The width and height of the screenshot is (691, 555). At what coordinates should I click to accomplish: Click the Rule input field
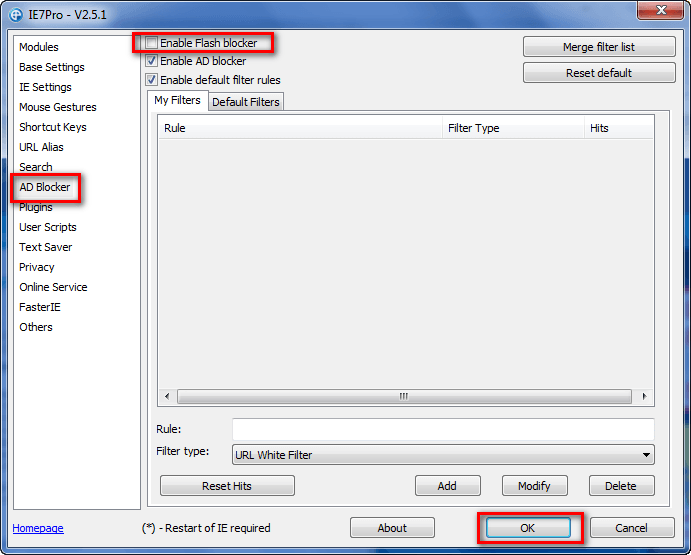pyautogui.click(x=443, y=429)
